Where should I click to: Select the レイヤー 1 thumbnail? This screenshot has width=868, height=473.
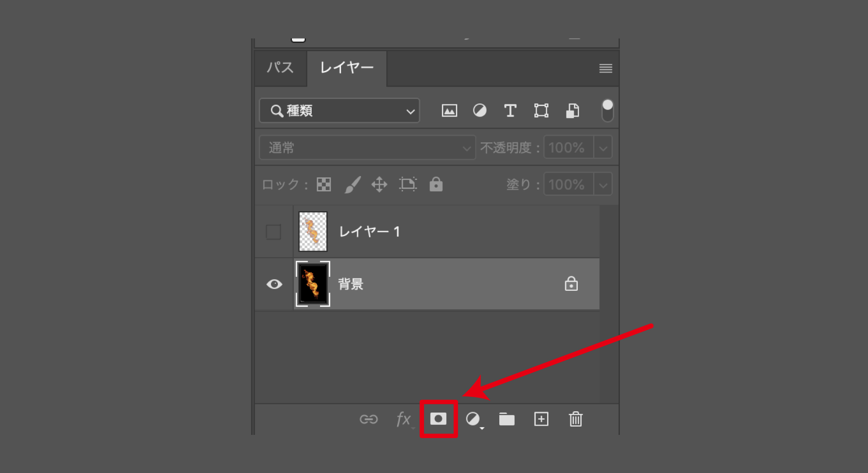tap(313, 231)
